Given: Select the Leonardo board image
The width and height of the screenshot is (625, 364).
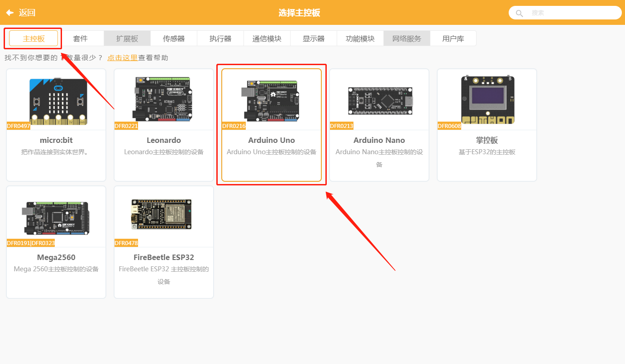Looking at the screenshot, I should (x=163, y=99).
